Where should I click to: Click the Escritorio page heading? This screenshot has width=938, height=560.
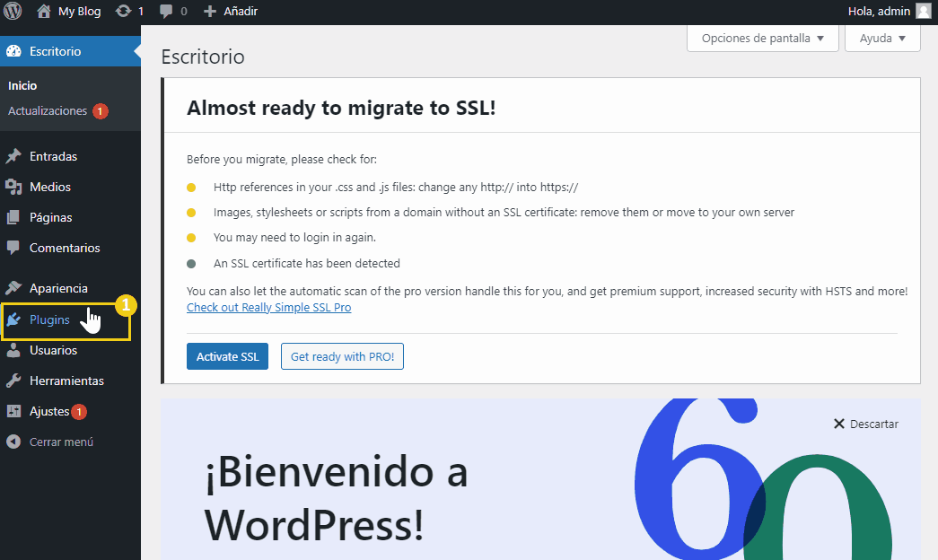tap(203, 57)
